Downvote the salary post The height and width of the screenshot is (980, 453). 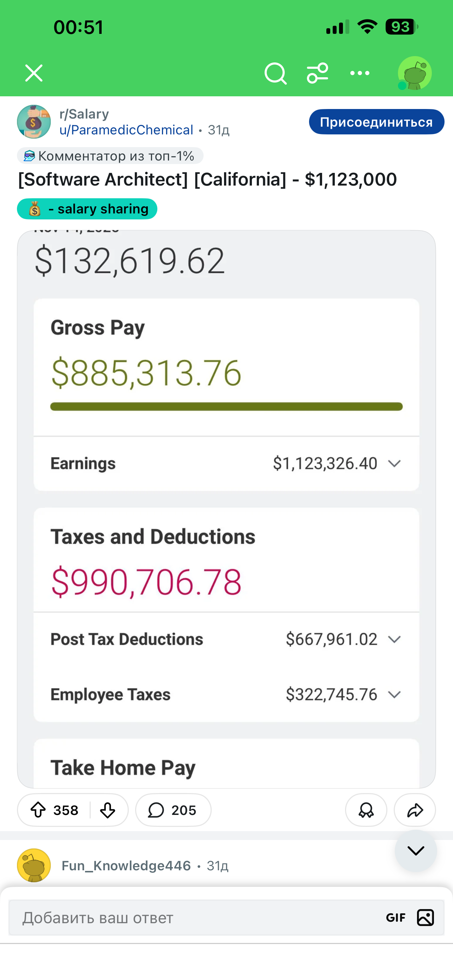click(108, 810)
